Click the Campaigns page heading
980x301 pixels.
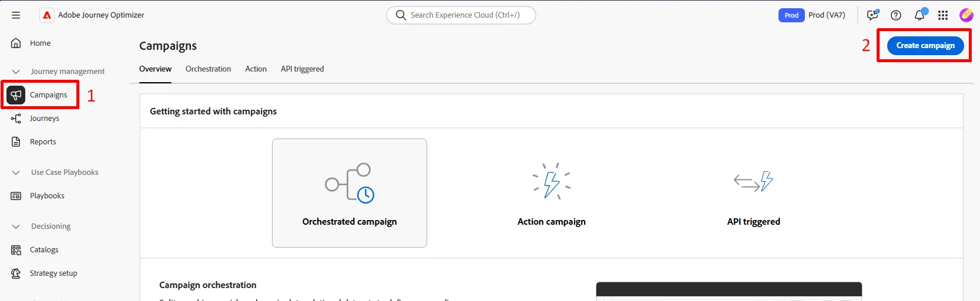[x=168, y=46]
